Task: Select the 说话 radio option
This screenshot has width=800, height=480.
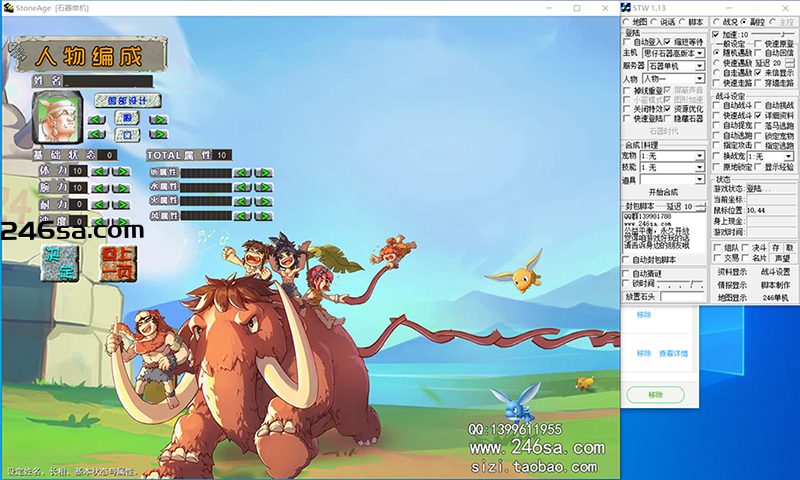Action: coord(654,22)
